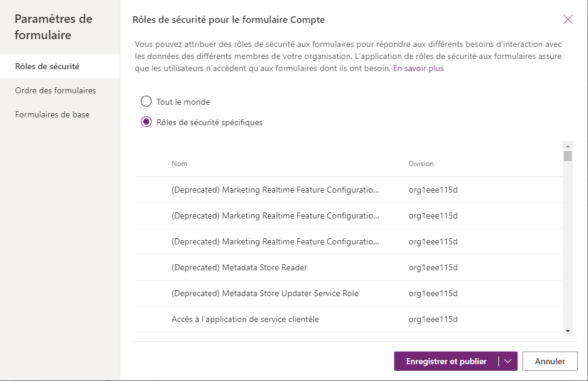Image resolution: width=588 pixels, height=381 pixels.
Task: Open the En savoir plus link
Action: pyautogui.click(x=418, y=69)
